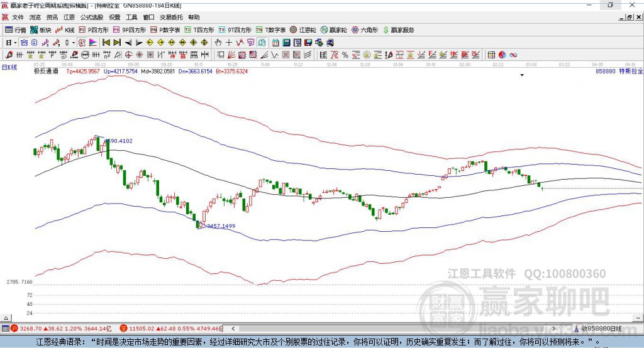644x348 pixels.
Task: Open the 六角形 tool
Action: click(365, 30)
